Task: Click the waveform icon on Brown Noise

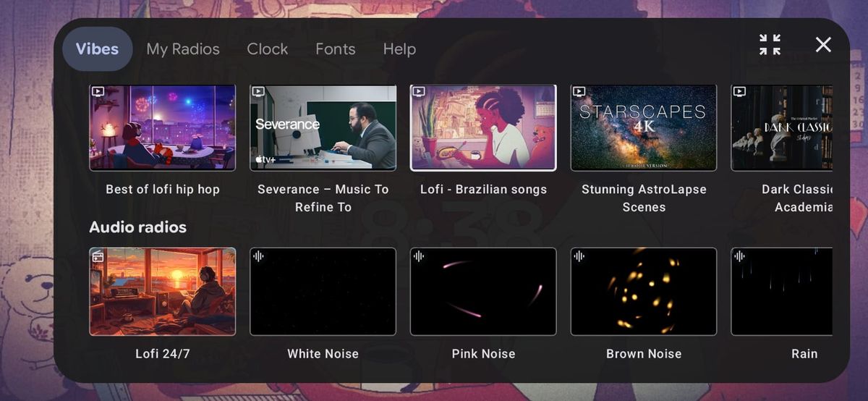Action: tap(579, 256)
